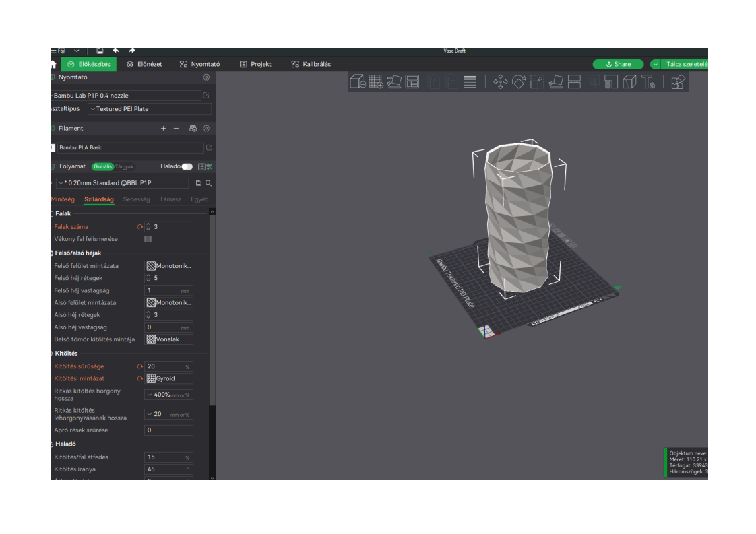Open the Tálca szeletelés dropdown arrow

coord(656,64)
